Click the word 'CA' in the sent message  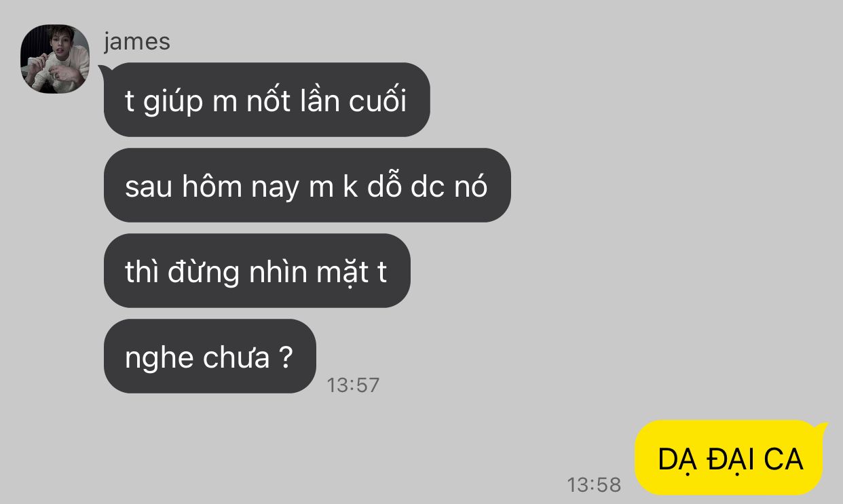784,459
